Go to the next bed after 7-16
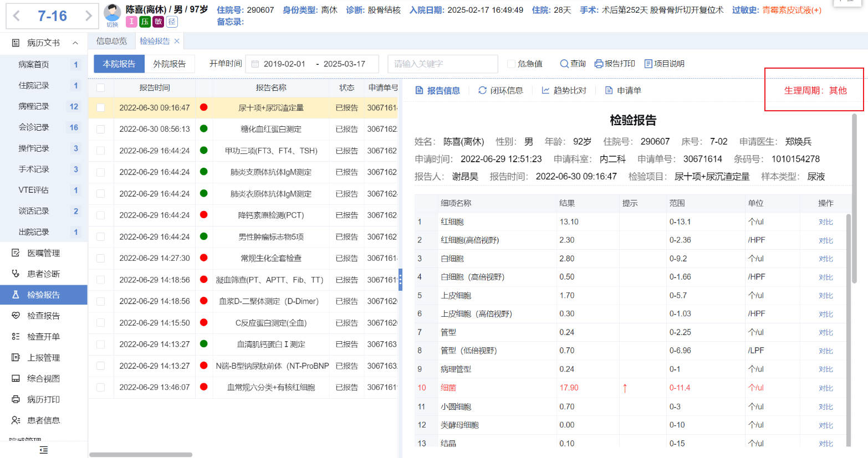 tap(88, 16)
